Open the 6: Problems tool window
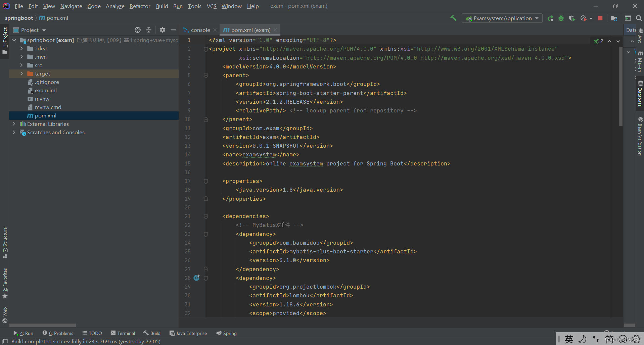 (58, 333)
